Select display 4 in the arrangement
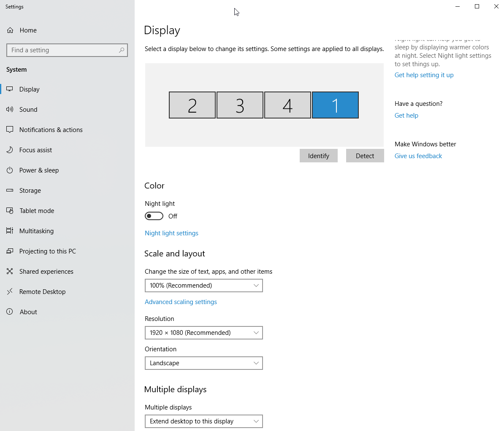The height and width of the screenshot is (431, 504). pos(287,105)
